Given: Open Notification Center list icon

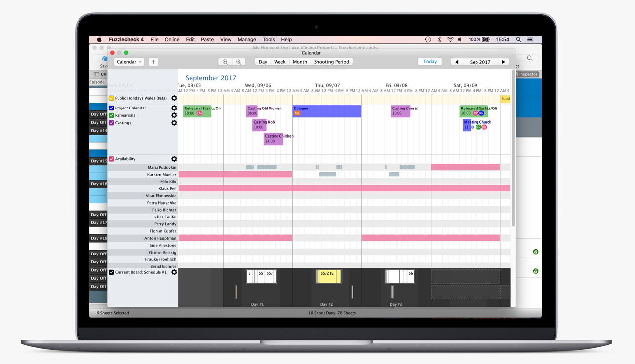Looking at the screenshot, I should pyautogui.click(x=530, y=39).
